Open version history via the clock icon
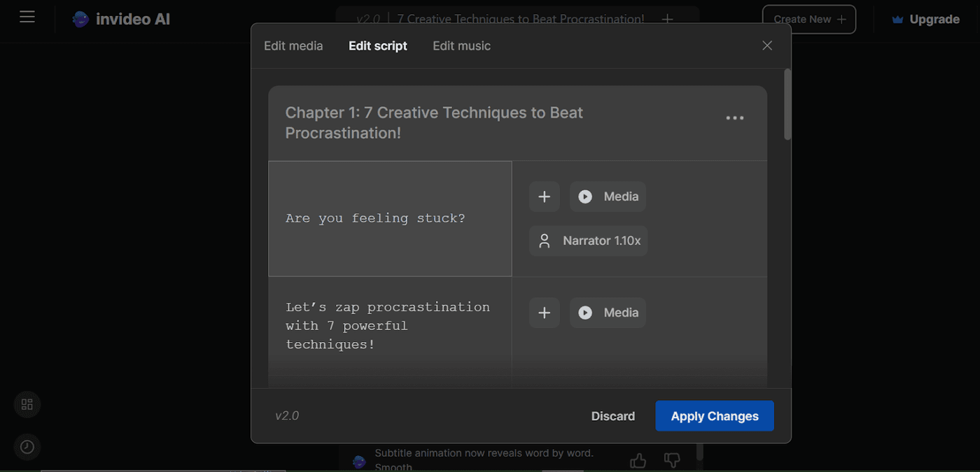 coord(27,447)
